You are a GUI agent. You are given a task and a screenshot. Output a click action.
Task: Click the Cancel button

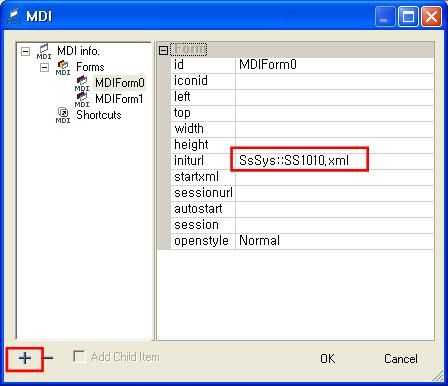point(401,359)
